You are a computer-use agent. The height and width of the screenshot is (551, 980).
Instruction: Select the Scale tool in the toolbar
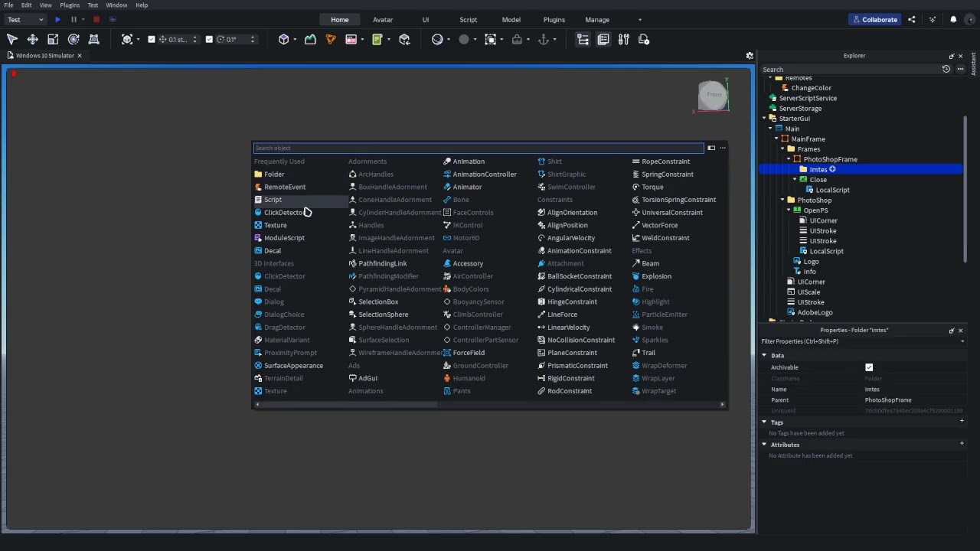pyautogui.click(x=53, y=39)
